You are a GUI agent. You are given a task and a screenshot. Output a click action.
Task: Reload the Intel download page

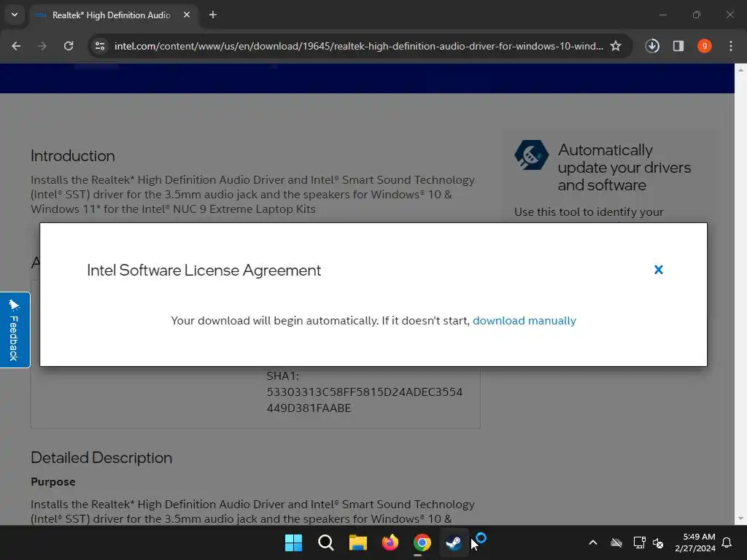69,46
